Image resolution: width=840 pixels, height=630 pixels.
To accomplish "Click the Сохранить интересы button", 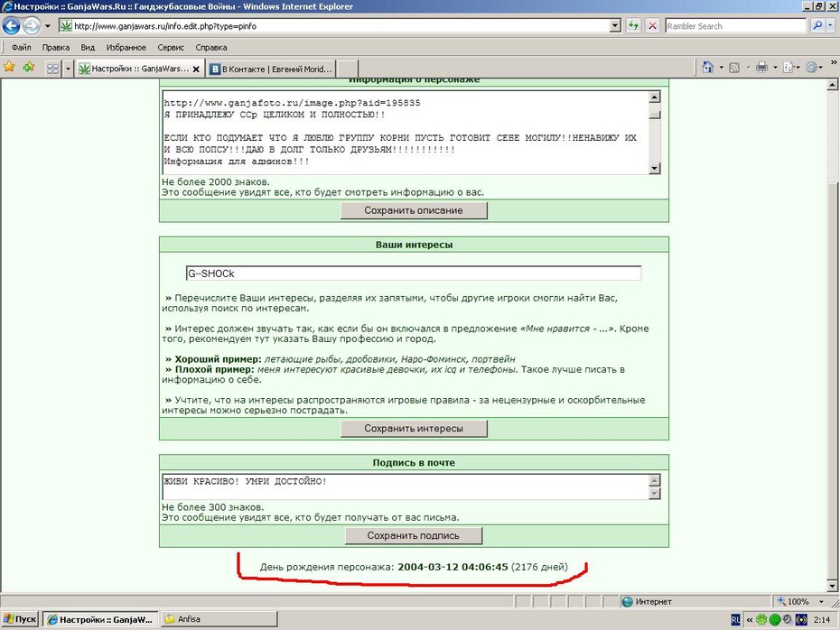I will [x=414, y=428].
